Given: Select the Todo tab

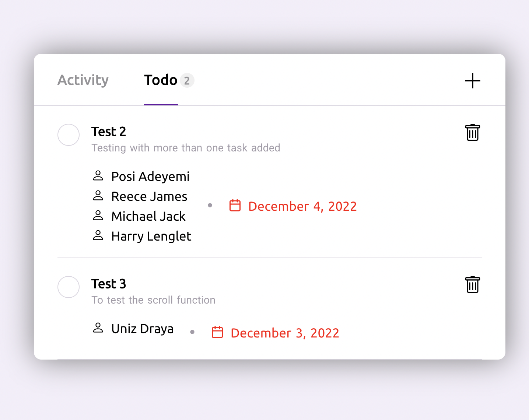Looking at the screenshot, I should (x=161, y=80).
